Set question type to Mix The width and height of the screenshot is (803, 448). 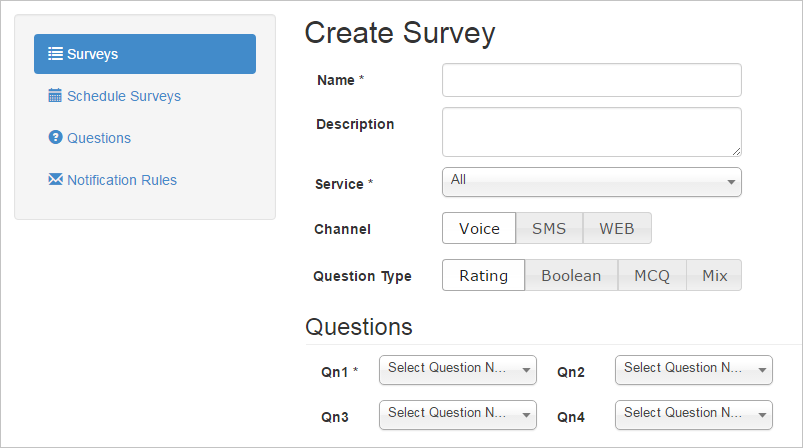[714, 275]
